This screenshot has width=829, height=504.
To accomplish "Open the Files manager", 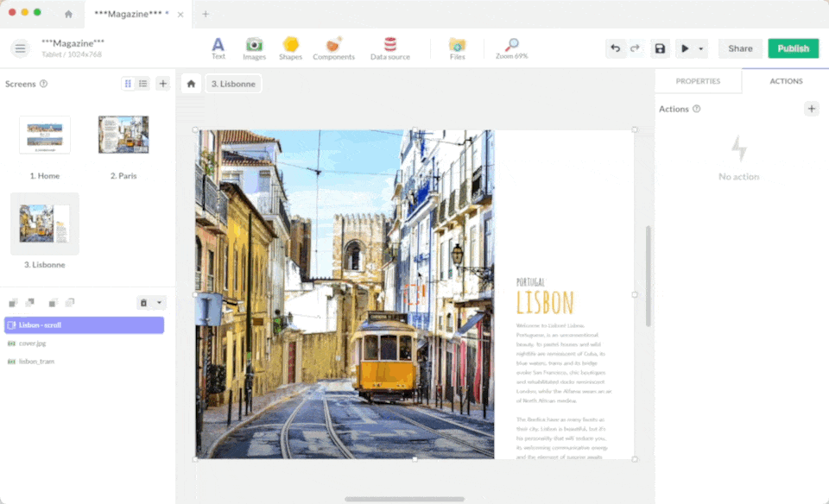I will [457, 48].
